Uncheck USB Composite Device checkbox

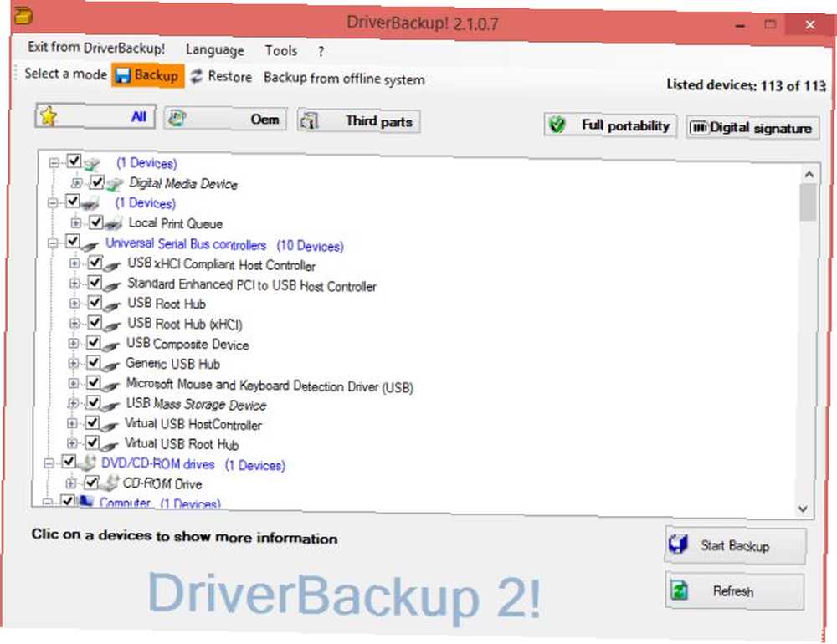click(94, 342)
